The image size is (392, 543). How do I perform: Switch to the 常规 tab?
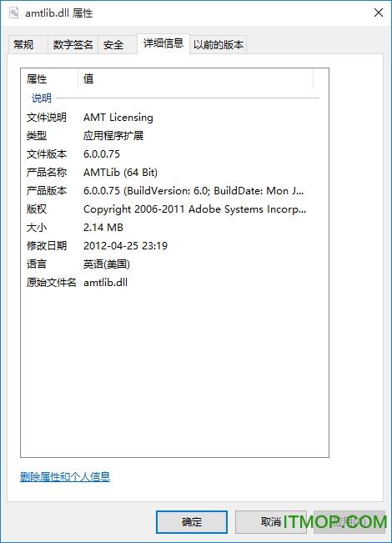pyautogui.click(x=28, y=45)
